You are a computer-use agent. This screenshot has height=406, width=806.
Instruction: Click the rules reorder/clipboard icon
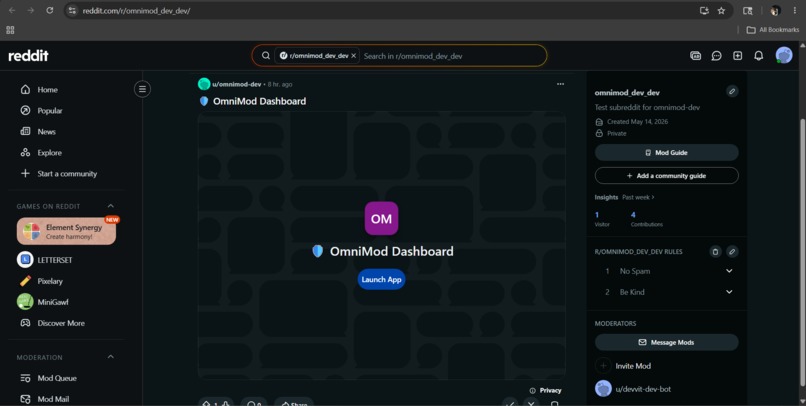[715, 252]
